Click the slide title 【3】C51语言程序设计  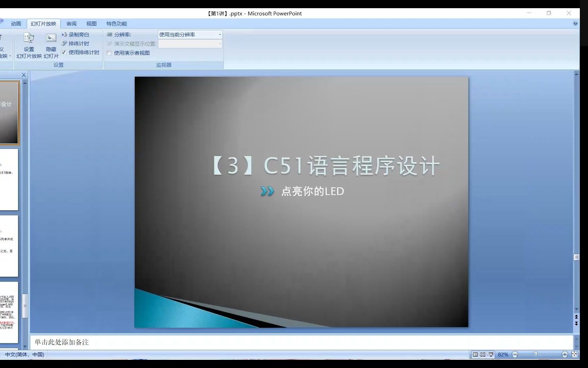[x=326, y=166]
